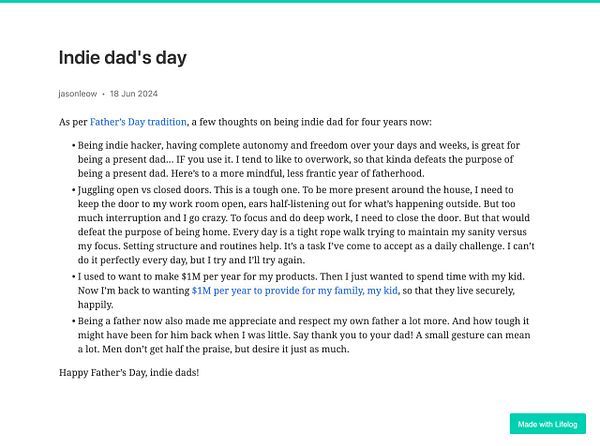Click the bullet marker before 'Being indie hacker'

click(74, 146)
